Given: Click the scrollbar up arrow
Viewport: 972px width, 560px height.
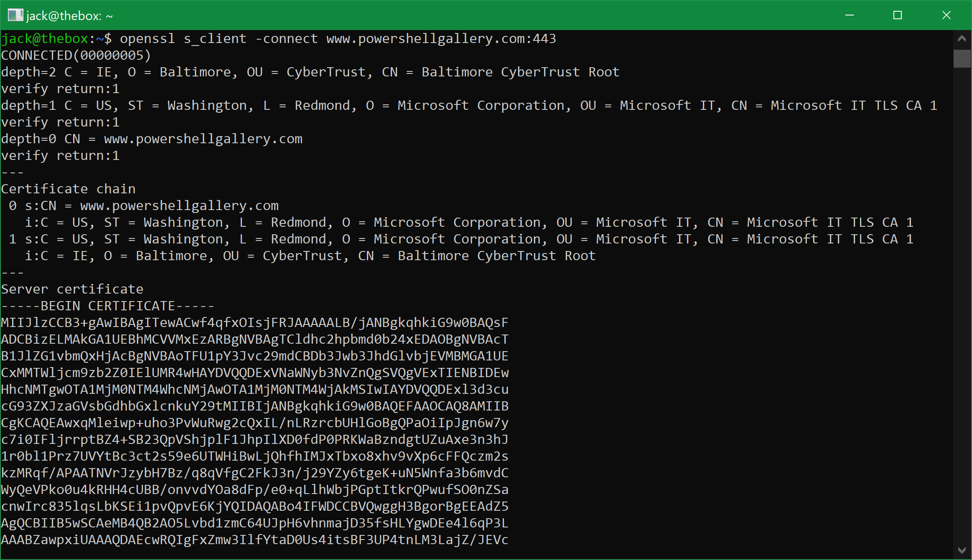Looking at the screenshot, I should coord(962,38).
